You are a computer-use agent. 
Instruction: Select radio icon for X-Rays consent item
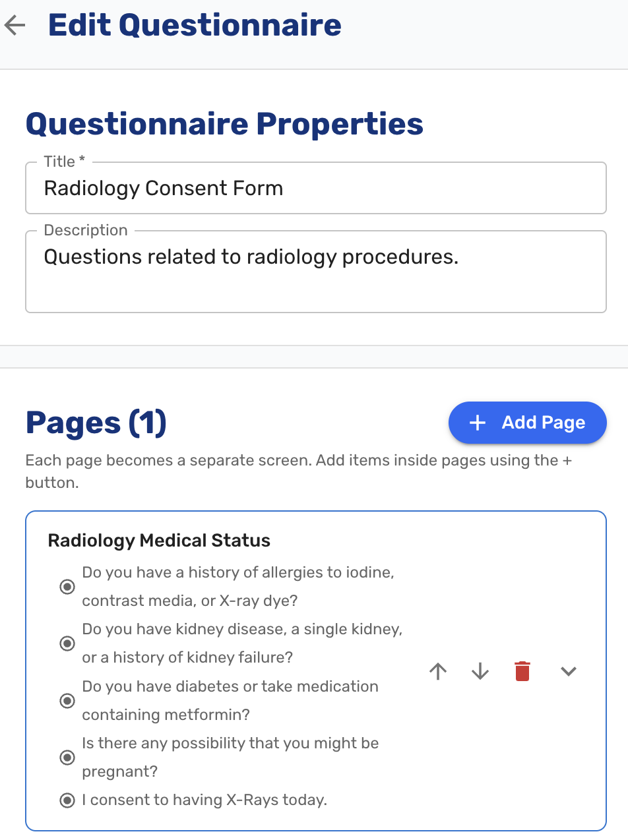67,800
